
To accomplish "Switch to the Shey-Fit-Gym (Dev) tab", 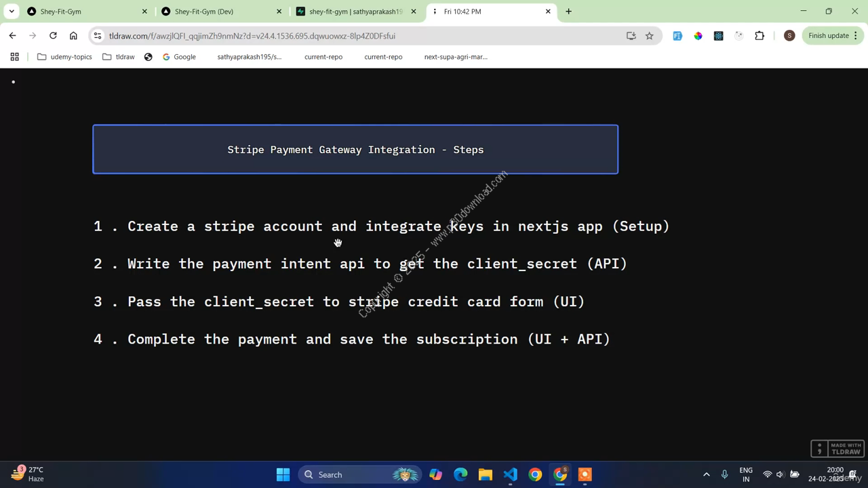I will pyautogui.click(x=222, y=12).
